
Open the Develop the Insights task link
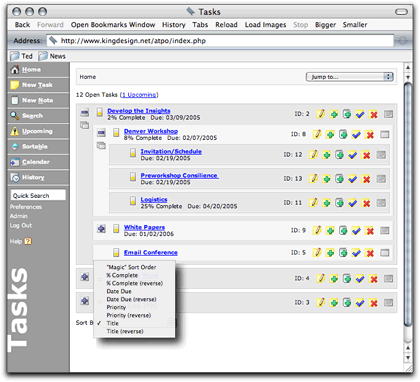pos(139,111)
